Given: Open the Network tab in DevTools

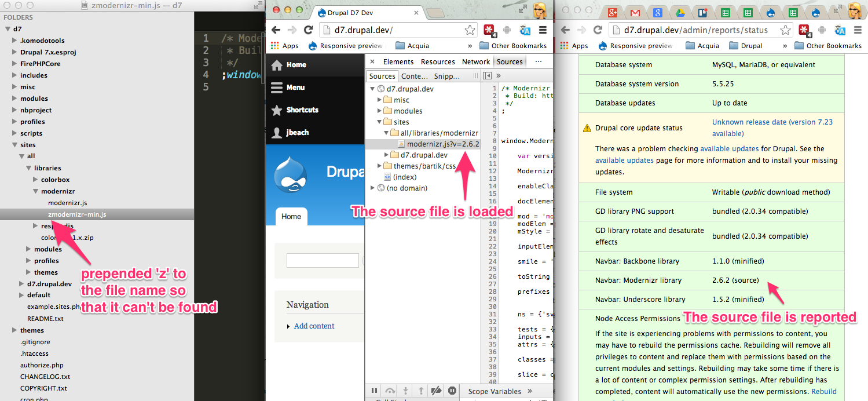Looking at the screenshot, I should click(x=476, y=61).
